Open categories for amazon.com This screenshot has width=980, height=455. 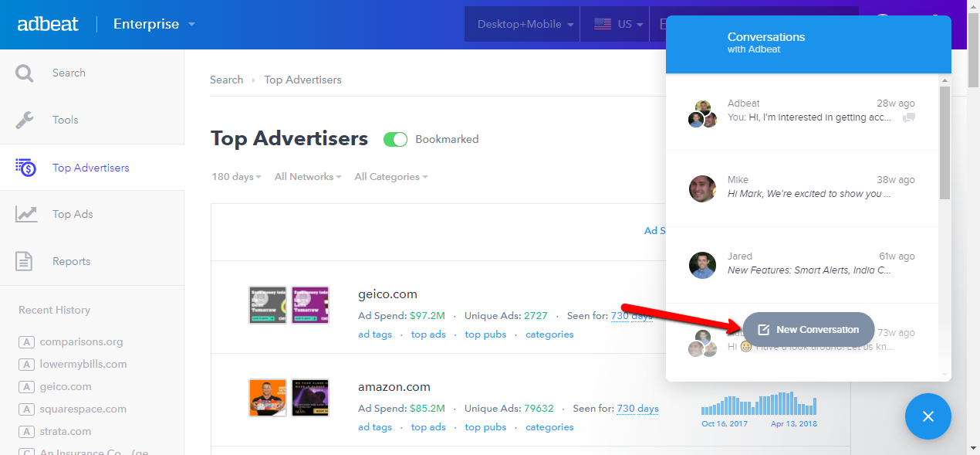tap(549, 427)
